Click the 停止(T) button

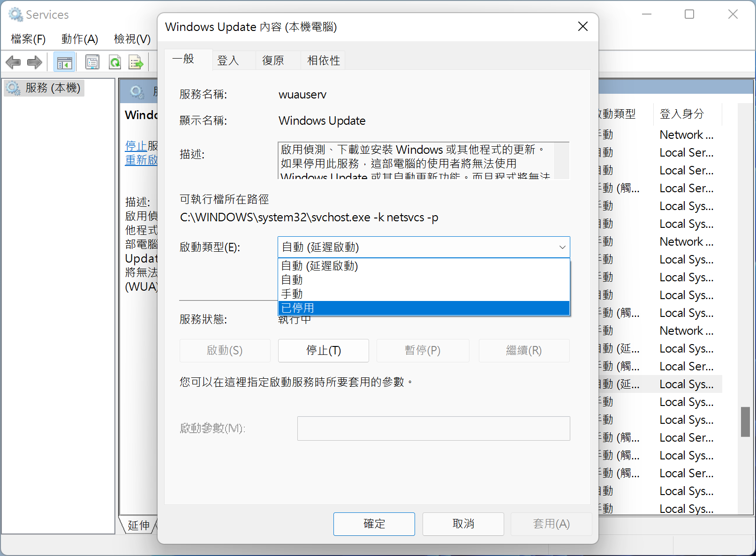coord(324,351)
